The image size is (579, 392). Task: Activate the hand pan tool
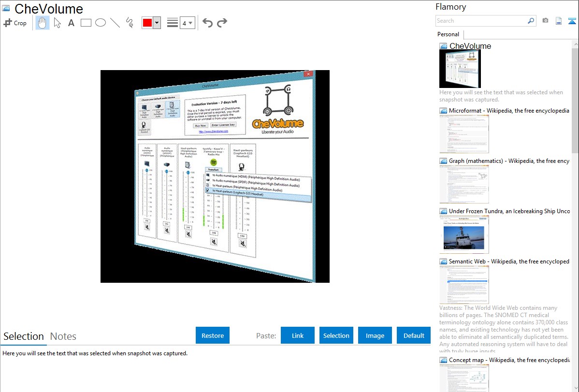[42, 23]
